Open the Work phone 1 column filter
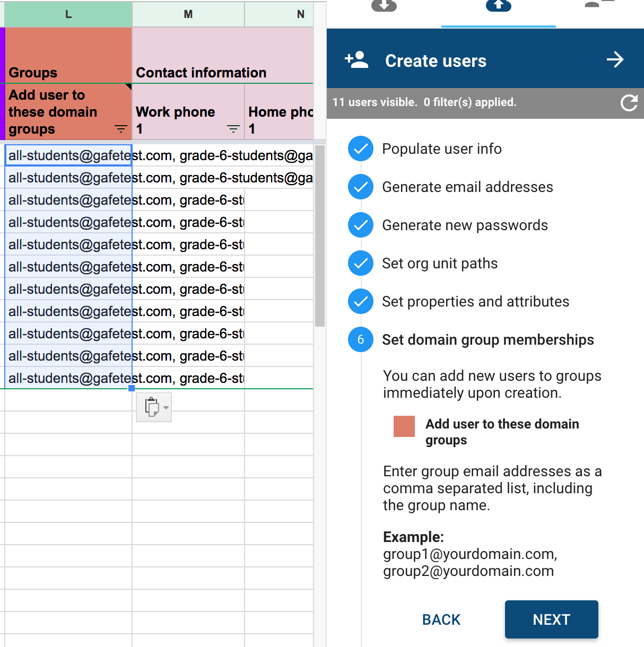This screenshot has height=647, width=644. [233, 129]
